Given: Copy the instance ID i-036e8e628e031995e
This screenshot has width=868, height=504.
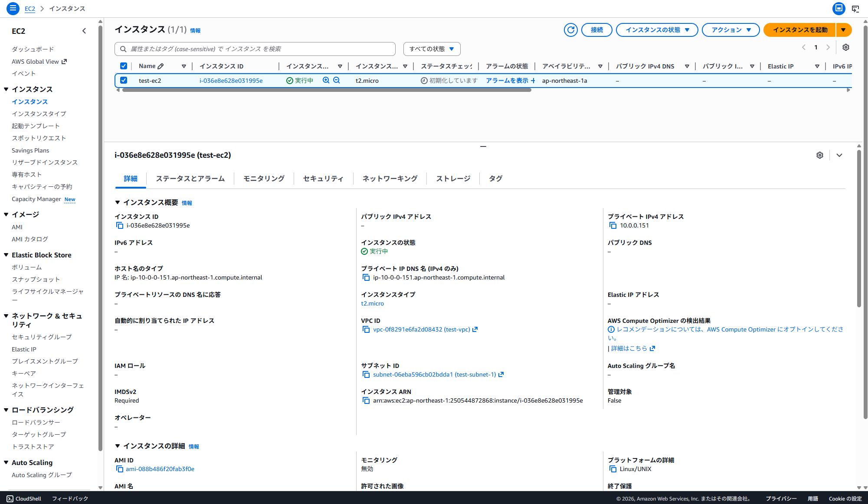Looking at the screenshot, I should point(120,225).
